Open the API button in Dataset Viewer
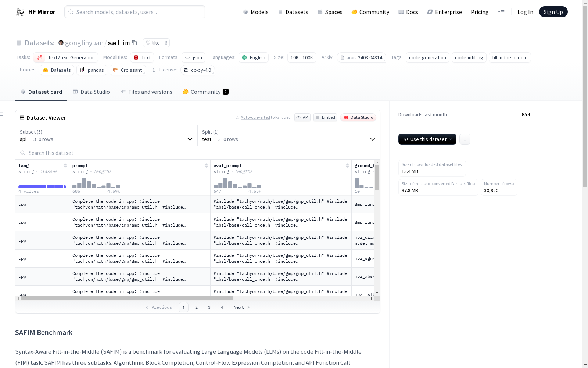 coord(302,117)
